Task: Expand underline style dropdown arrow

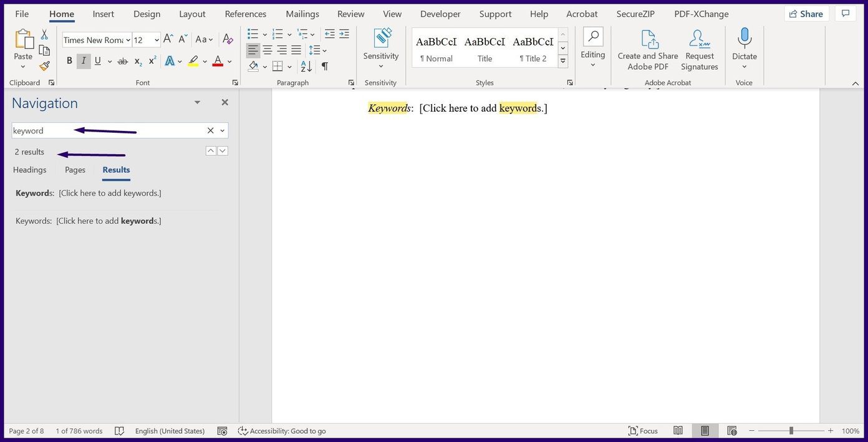Action: (x=110, y=61)
